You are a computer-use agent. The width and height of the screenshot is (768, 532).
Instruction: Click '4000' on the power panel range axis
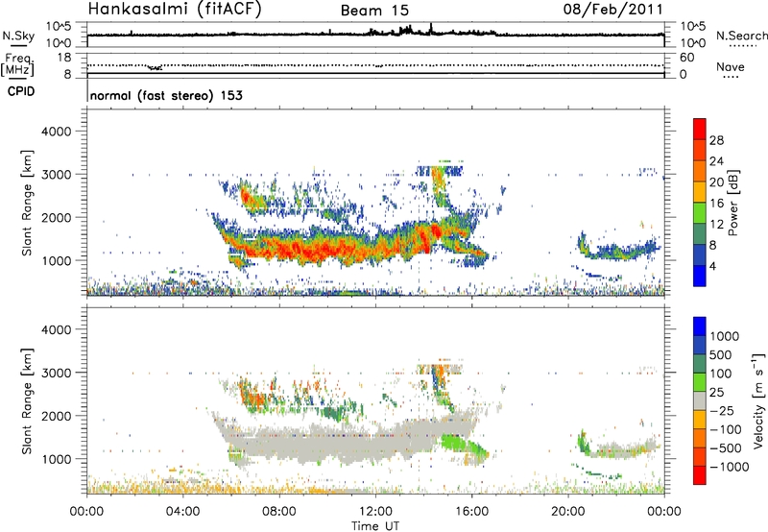point(56,132)
